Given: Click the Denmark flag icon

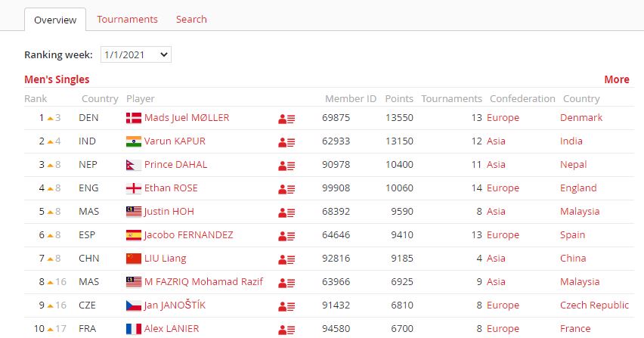Looking at the screenshot, I should 134,118.
